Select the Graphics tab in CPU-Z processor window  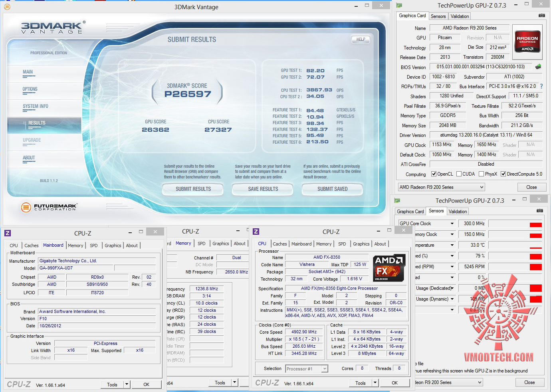tap(361, 244)
